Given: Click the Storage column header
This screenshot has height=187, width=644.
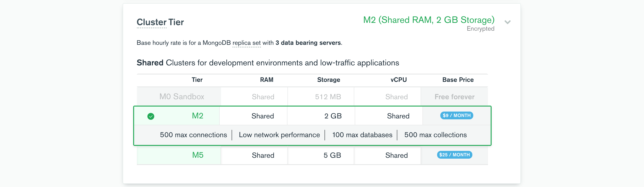Looking at the screenshot, I should coord(328,80).
